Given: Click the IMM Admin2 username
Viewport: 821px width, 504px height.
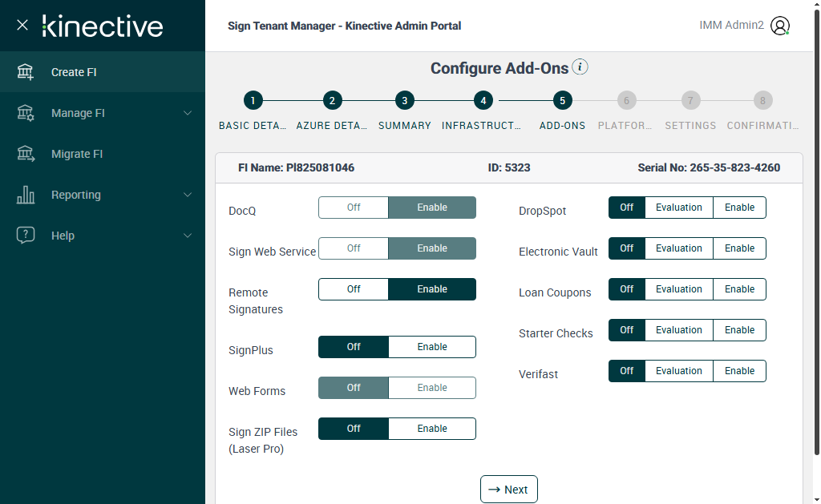Looking at the screenshot, I should [731, 25].
